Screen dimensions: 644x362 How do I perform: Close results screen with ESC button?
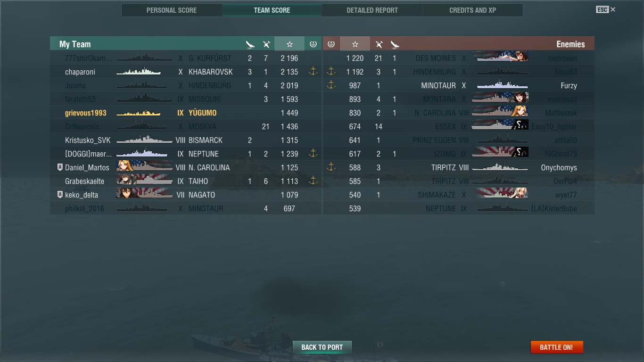tap(606, 9)
